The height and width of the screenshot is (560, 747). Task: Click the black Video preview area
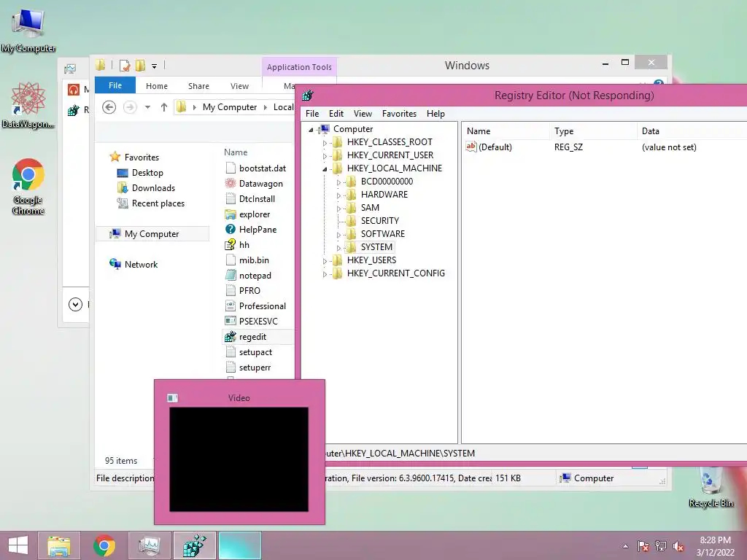[x=239, y=459]
